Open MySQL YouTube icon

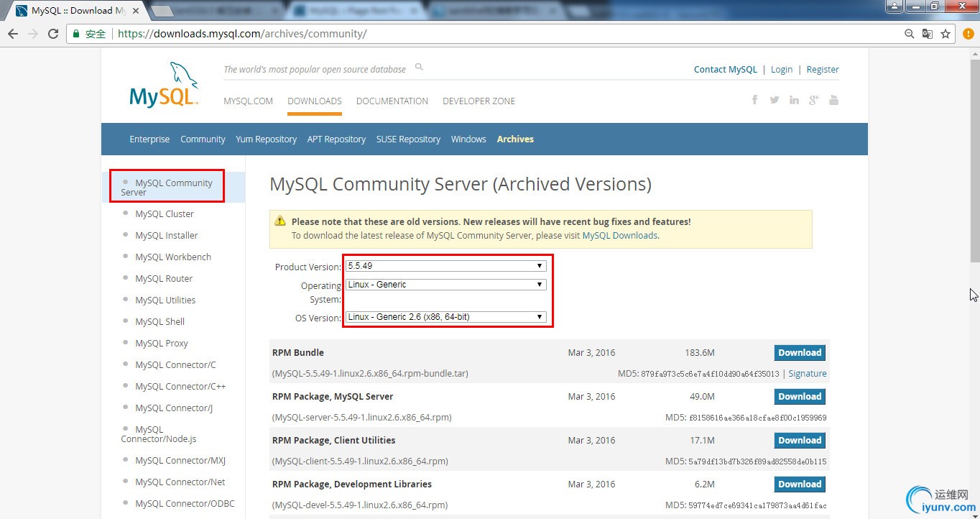point(833,100)
